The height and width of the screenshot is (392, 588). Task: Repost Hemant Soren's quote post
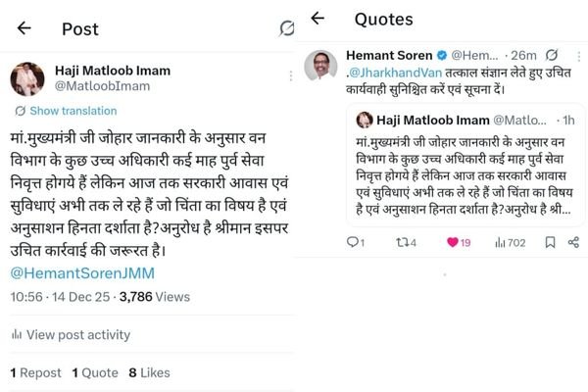point(407,242)
